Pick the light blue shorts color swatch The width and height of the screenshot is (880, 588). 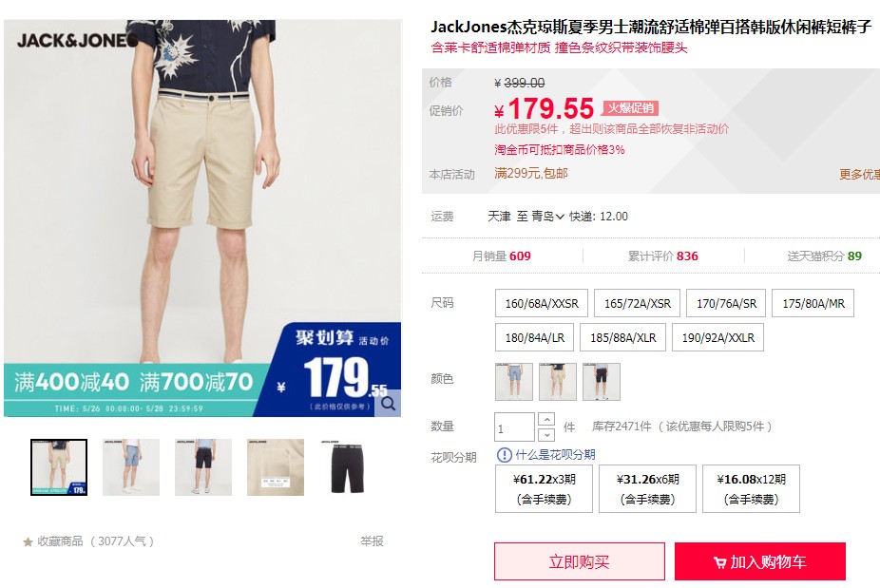tap(513, 382)
